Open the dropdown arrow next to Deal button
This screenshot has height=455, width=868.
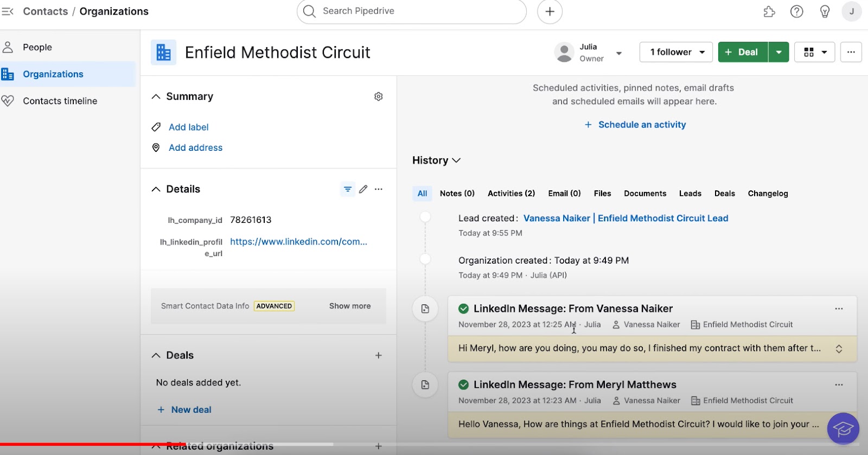tap(778, 52)
